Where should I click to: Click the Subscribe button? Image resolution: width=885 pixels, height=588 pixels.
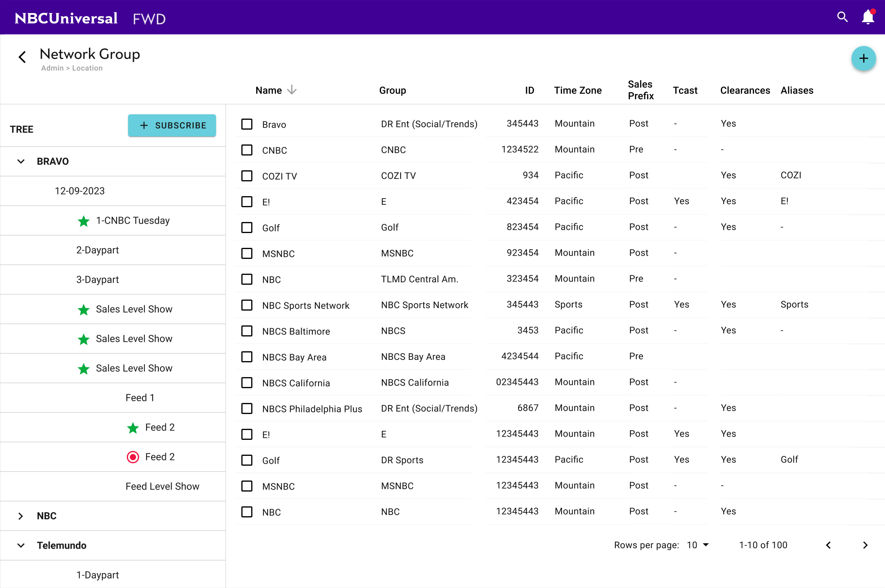(x=172, y=126)
